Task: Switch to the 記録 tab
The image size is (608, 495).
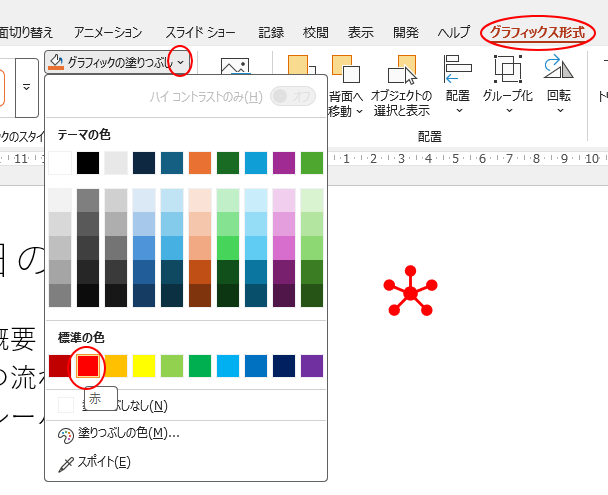Action: 271,32
